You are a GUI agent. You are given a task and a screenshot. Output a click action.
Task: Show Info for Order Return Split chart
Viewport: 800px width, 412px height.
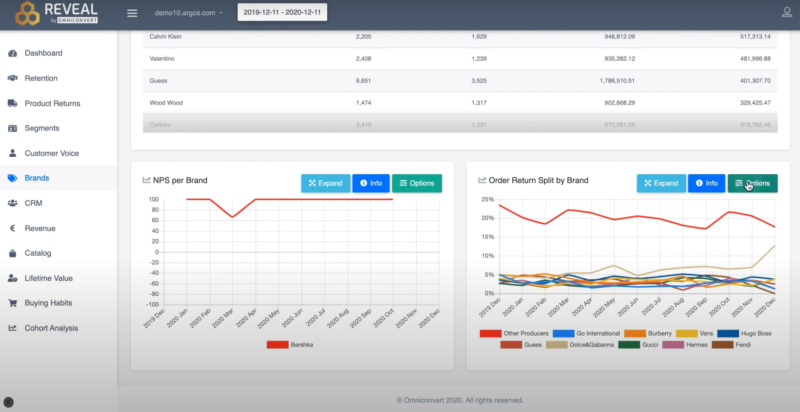pos(707,183)
